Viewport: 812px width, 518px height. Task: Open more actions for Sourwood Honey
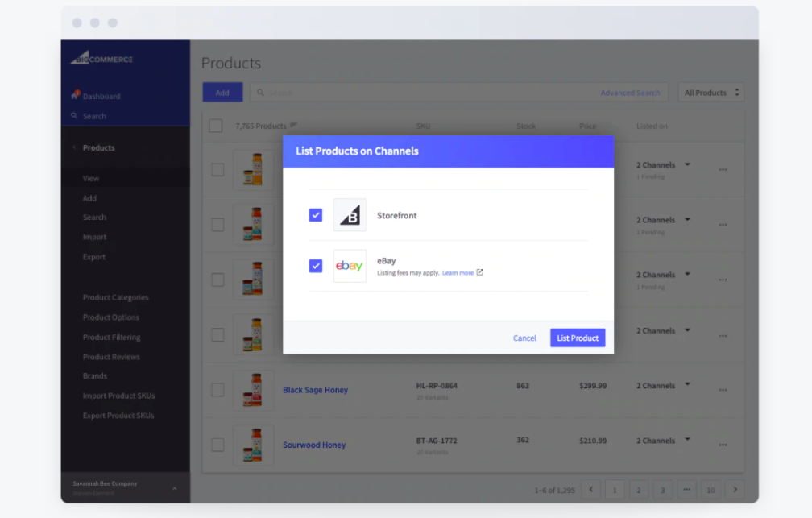click(x=723, y=445)
